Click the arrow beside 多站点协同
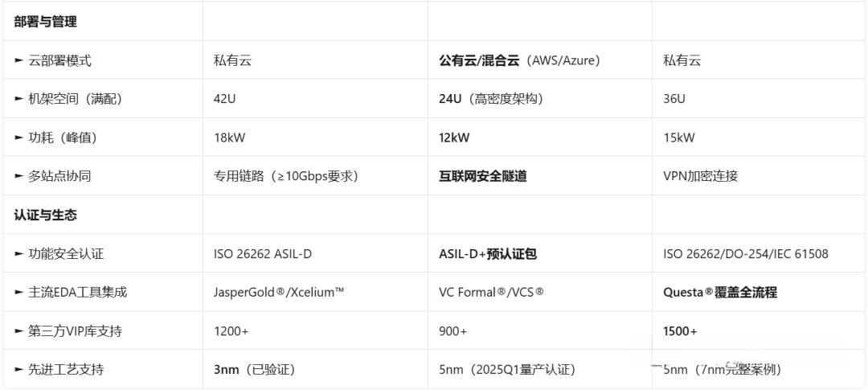868x390 pixels. point(18,176)
